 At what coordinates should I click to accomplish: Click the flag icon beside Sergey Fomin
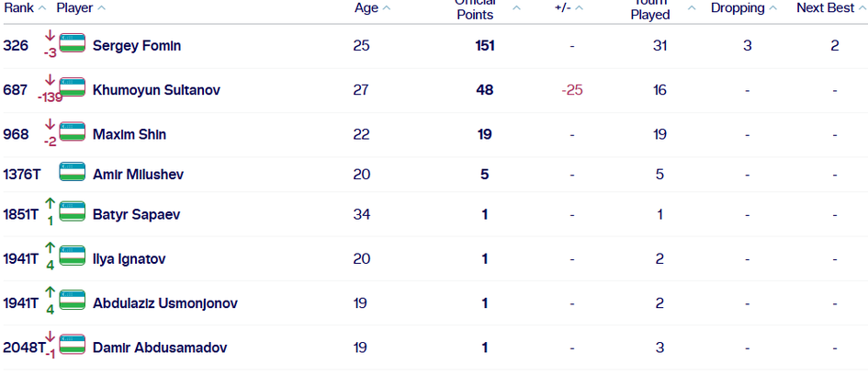(x=73, y=43)
